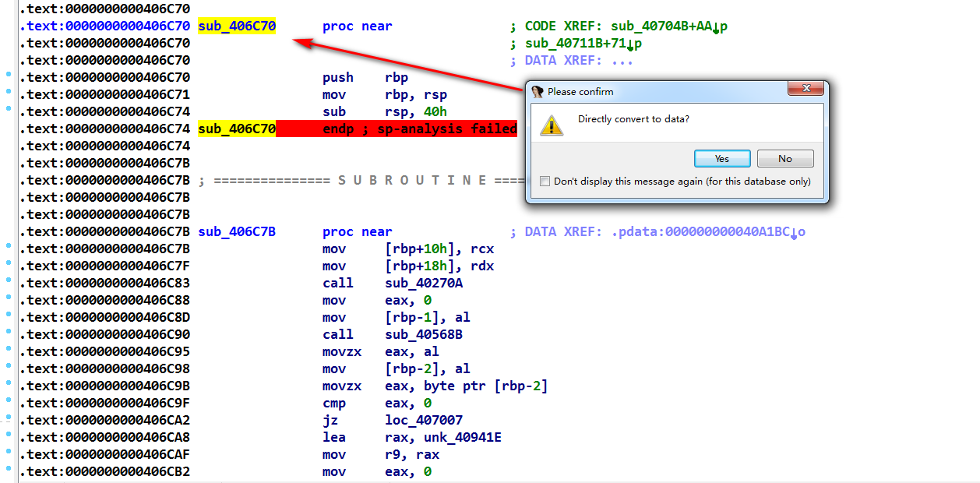Screen dimensions: 980x483
Task: Click the unk_40941E operand
Action: tap(463, 438)
